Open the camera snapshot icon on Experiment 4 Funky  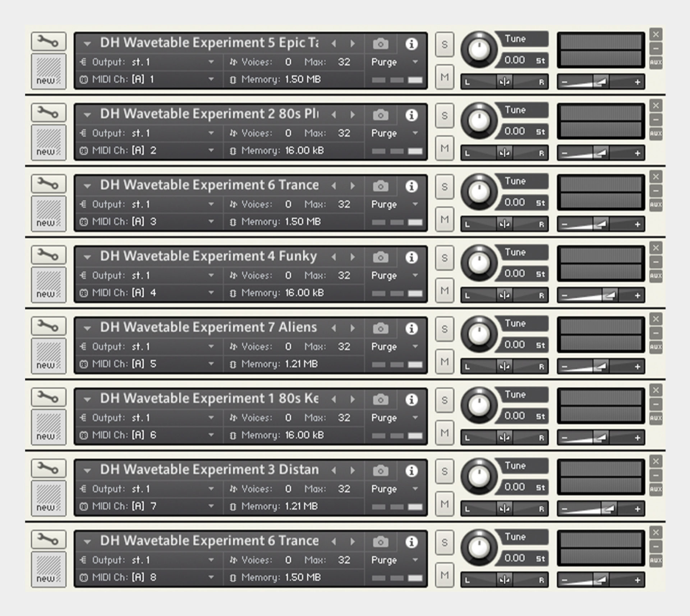click(380, 257)
